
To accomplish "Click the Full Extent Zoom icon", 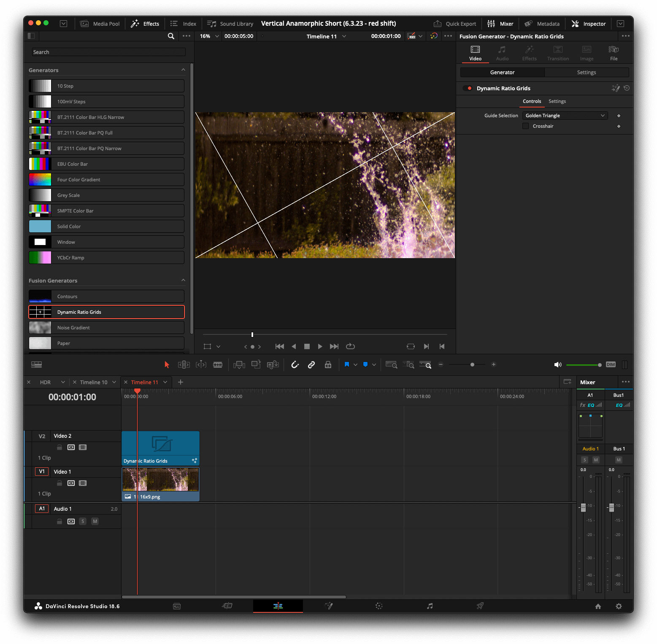I will (x=391, y=365).
